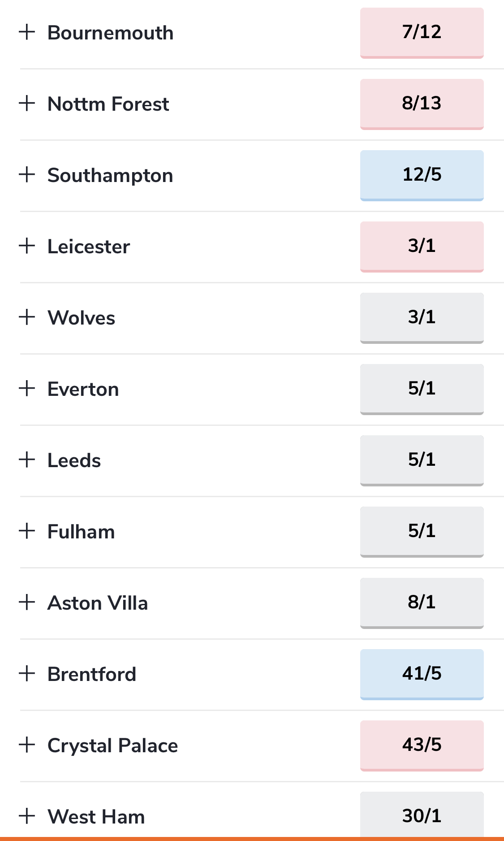
Task: Pick Brentford at 41/5 odds
Action: click(x=422, y=675)
